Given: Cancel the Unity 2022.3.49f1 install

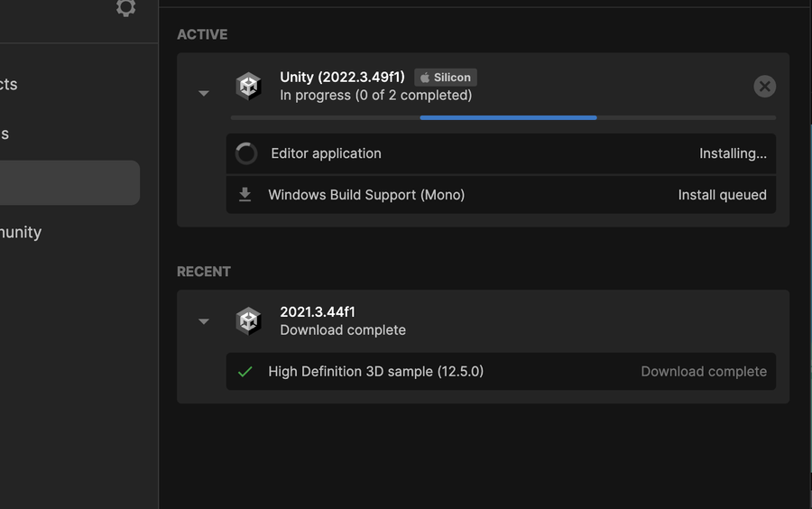Looking at the screenshot, I should [x=764, y=86].
